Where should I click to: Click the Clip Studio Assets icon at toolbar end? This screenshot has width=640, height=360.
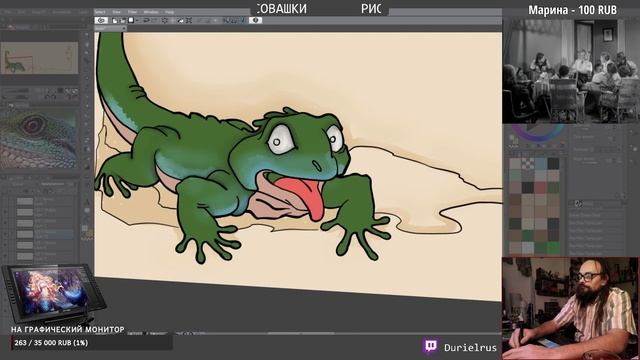pyautogui.click(x=256, y=20)
